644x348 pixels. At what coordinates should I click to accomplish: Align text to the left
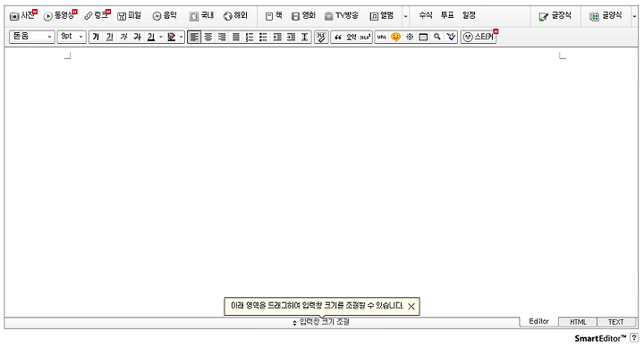coord(194,37)
